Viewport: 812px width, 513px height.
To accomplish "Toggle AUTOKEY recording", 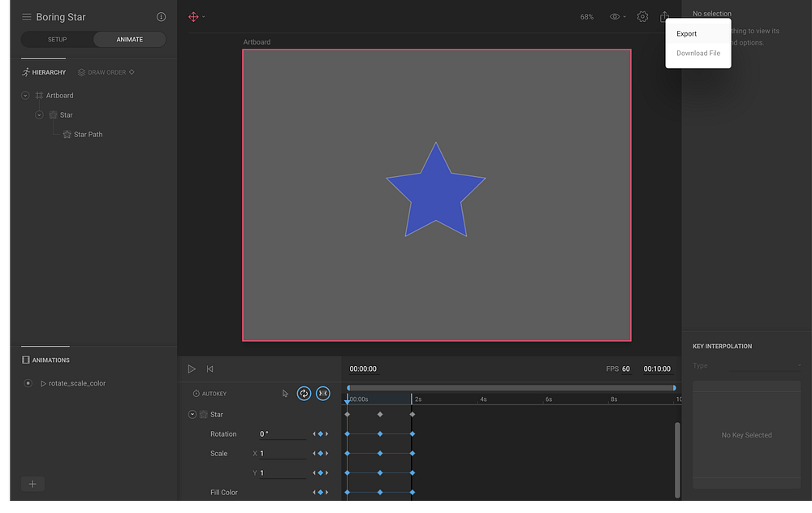I will click(x=212, y=393).
